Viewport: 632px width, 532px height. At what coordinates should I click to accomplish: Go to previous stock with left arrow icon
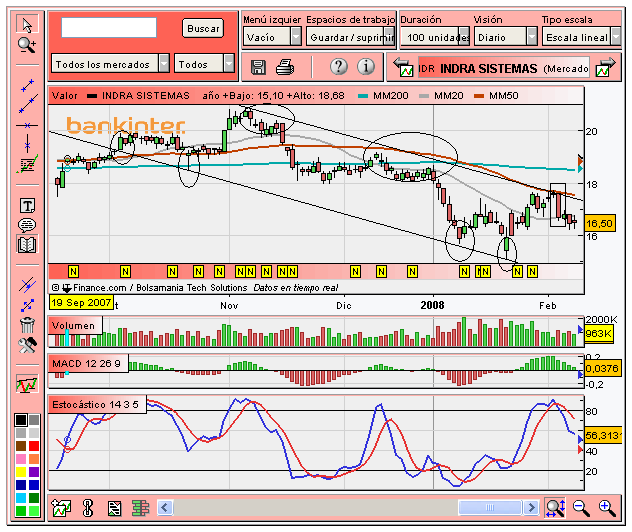click(403, 67)
